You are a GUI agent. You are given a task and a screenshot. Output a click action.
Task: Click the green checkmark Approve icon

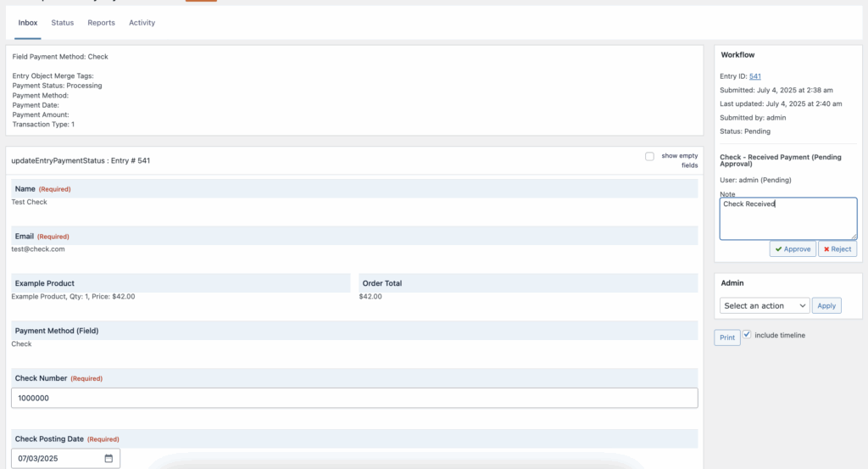(778, 249)
